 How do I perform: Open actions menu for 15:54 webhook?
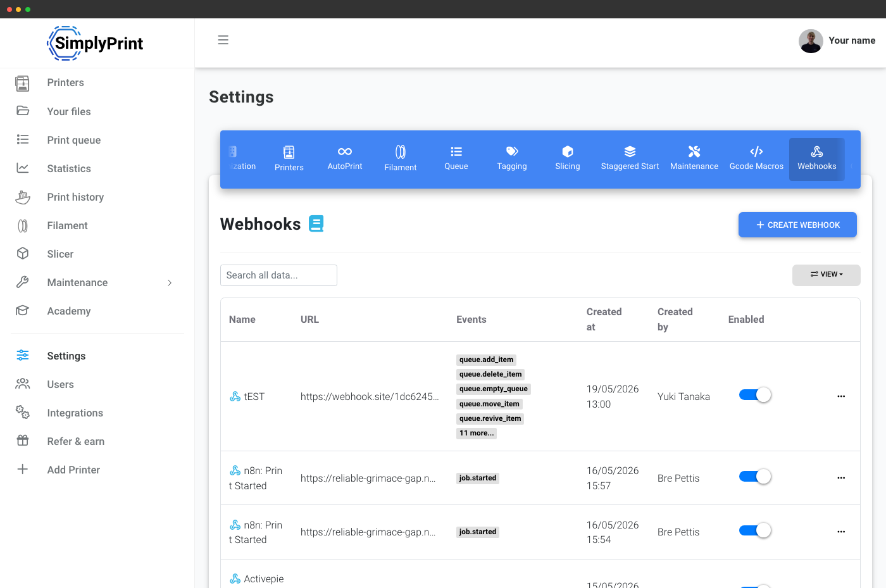click(x=841, y=532)
